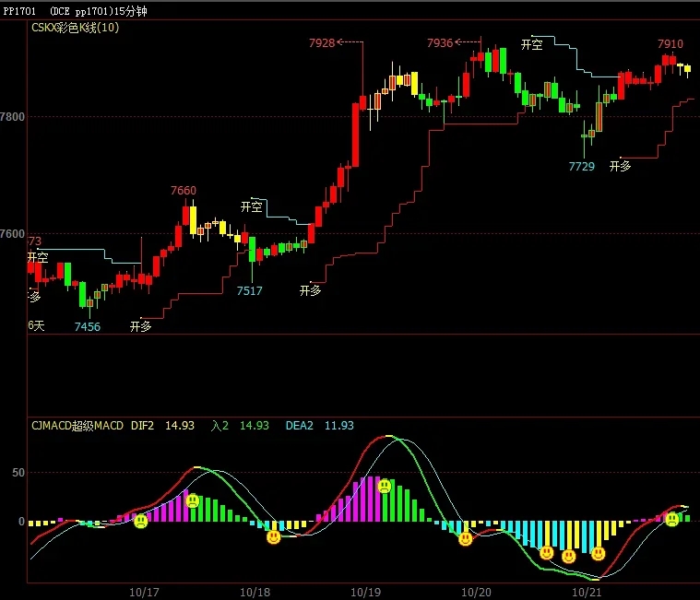This screenshot has height=600, width=700.
Task: Click the 7729 low price label
Action: pos(581,167)
